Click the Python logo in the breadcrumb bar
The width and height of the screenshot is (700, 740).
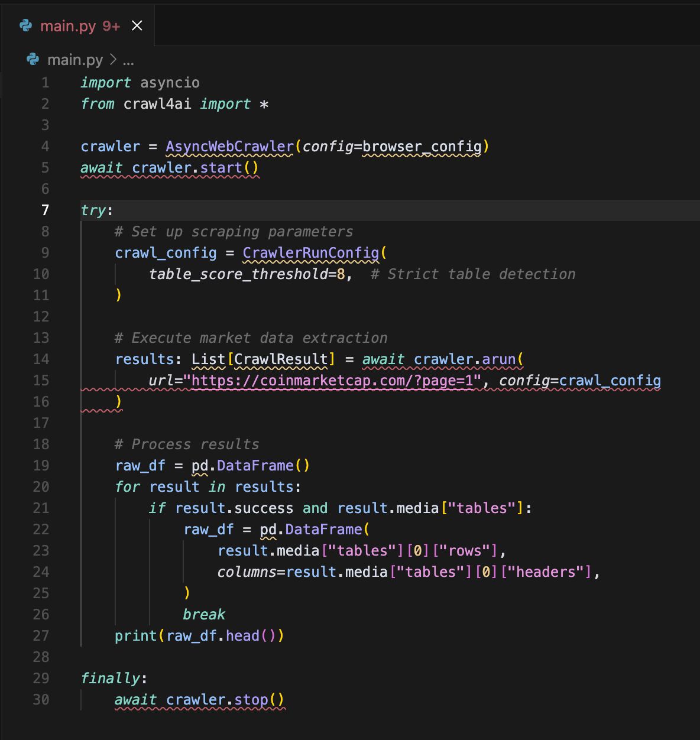33,59
